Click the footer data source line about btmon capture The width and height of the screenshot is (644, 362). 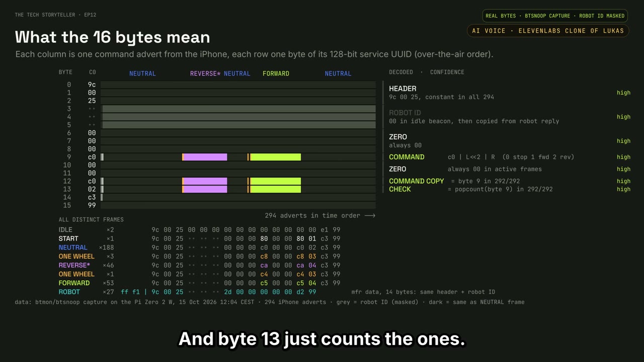pyautogui.click(x=270, y=302)
